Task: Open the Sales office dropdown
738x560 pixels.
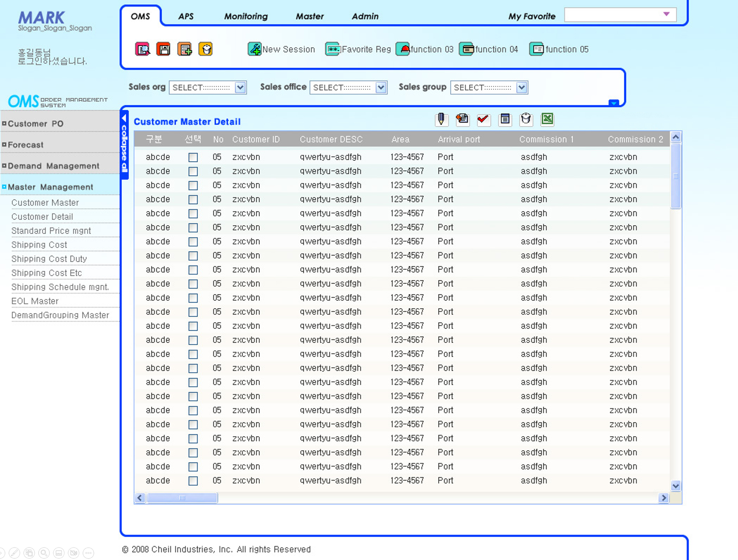Action: tap(381, 88)
